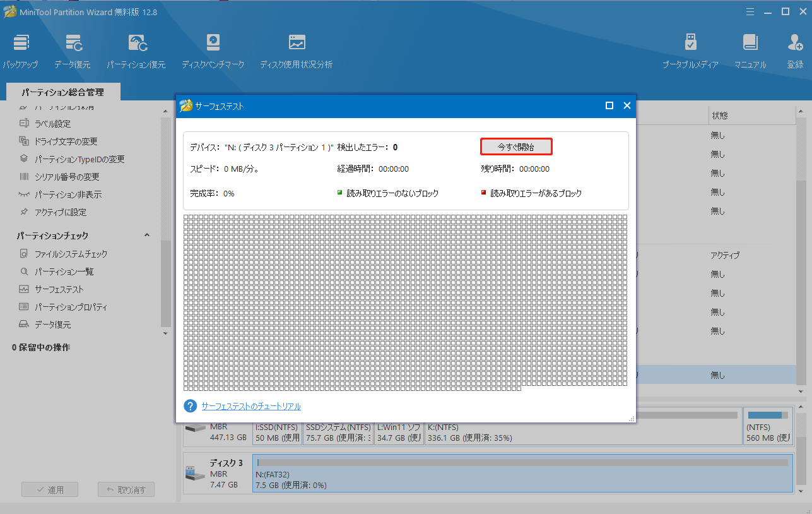Open パーティションプロパティ
Screen dimensions: 812x514
pyautogui.click(x=70, y=307)
